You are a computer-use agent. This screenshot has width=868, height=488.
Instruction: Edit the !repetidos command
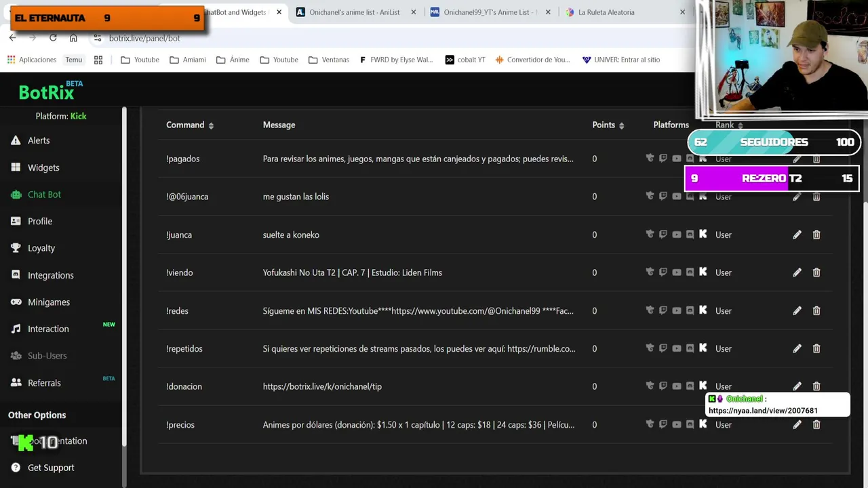(797, 348)
